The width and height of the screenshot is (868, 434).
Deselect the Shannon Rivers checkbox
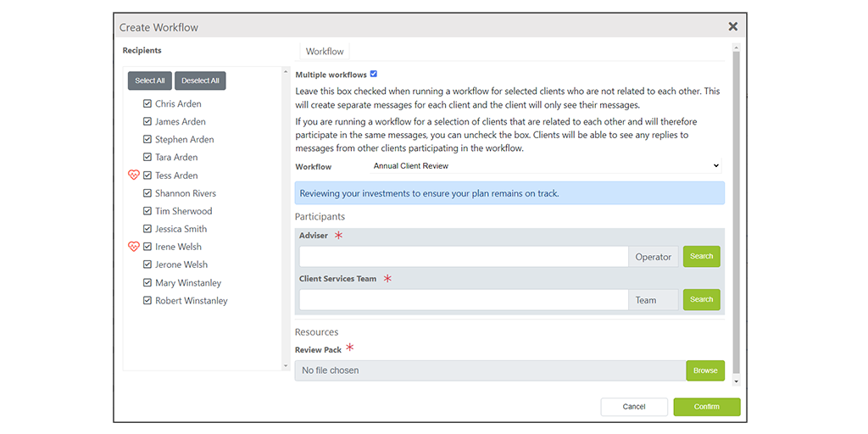point(147,193)
